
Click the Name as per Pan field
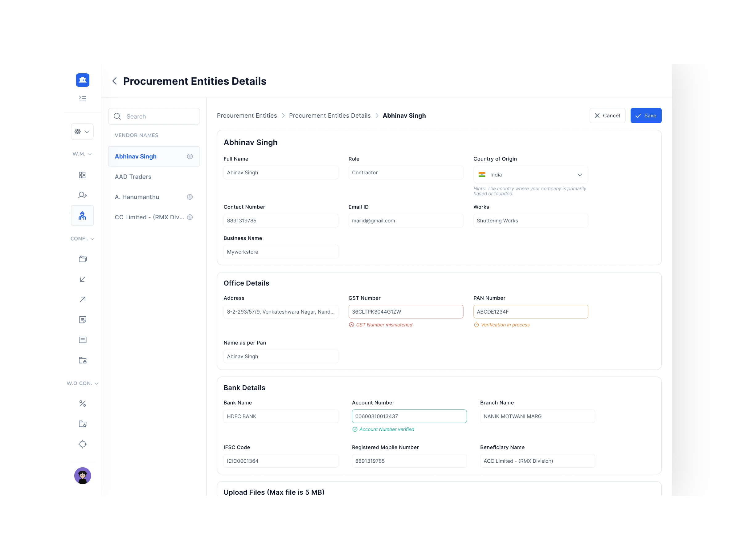click(281, 356)
